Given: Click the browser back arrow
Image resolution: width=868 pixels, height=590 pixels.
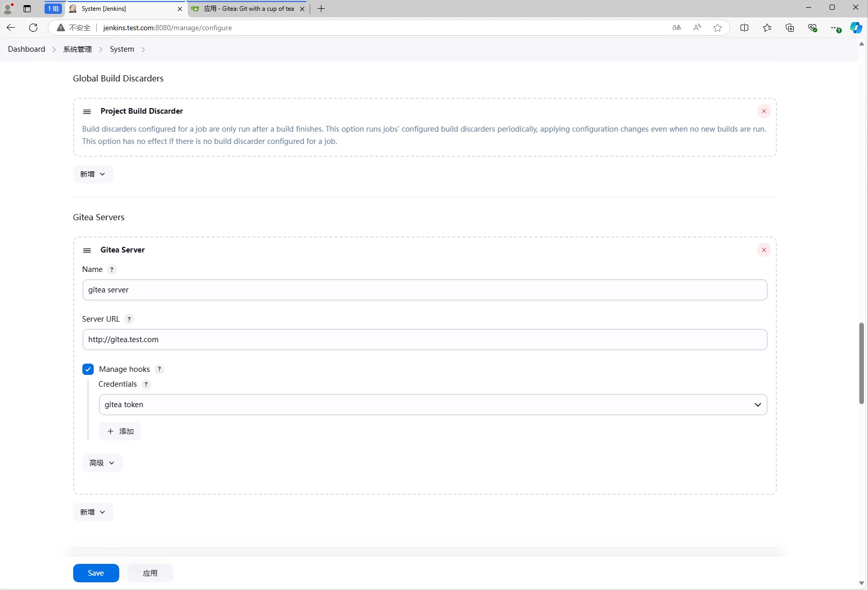Looking at the screenshot, I should 11,28.
